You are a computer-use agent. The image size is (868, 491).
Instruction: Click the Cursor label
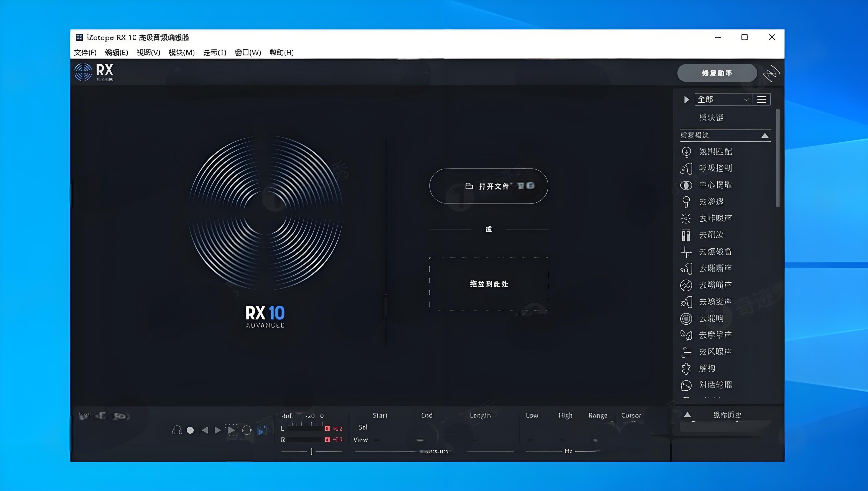(631, 416)
